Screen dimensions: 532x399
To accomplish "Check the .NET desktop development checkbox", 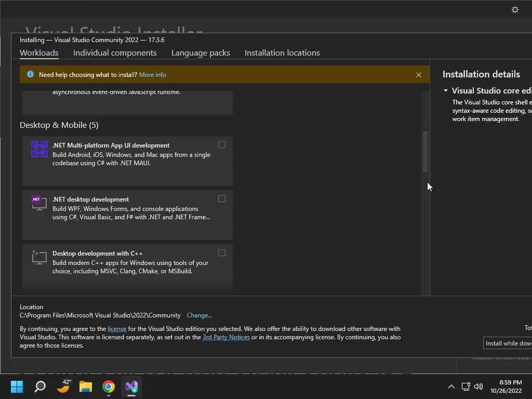I will (221, 199).
